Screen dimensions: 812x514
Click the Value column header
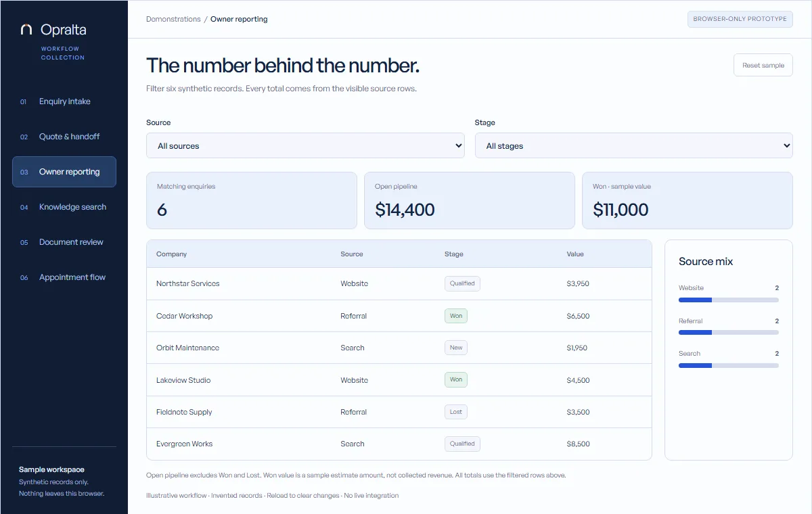pyautogui.click(x=575, y=254)
